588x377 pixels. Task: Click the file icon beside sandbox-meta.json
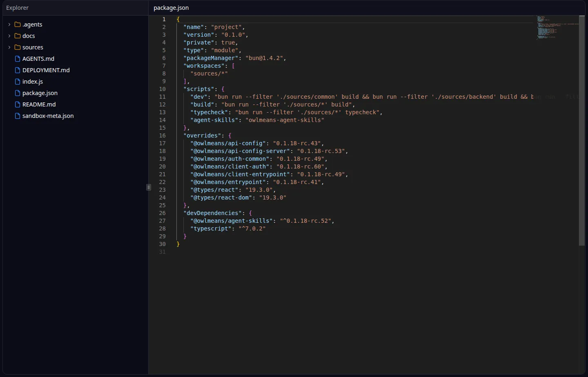pos(18,116)
